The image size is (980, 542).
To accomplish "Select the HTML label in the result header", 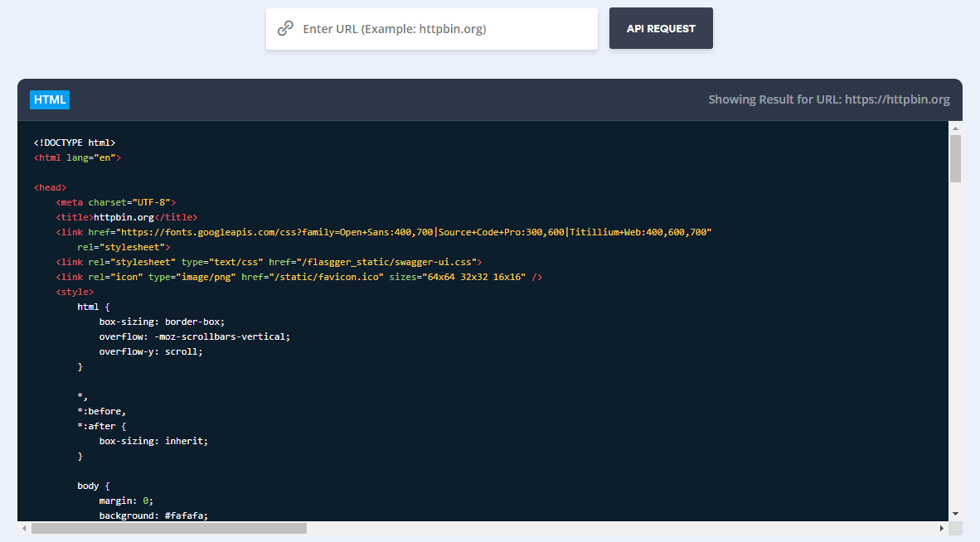I will 49,99.
